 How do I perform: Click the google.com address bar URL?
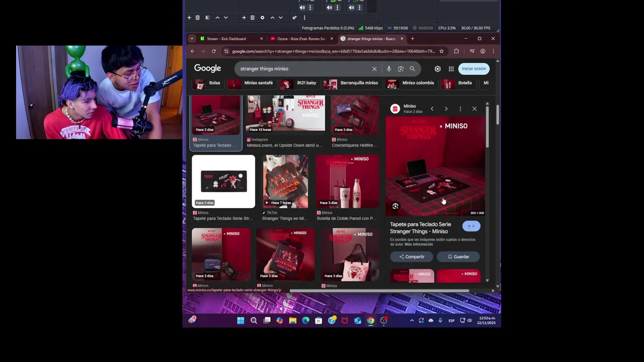point(333,51)
